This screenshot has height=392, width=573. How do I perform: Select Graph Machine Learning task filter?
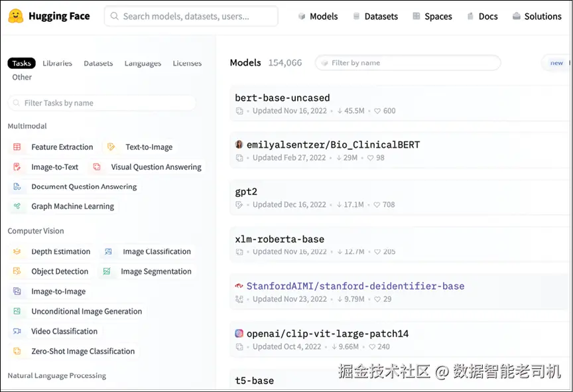tap(63, 206)
